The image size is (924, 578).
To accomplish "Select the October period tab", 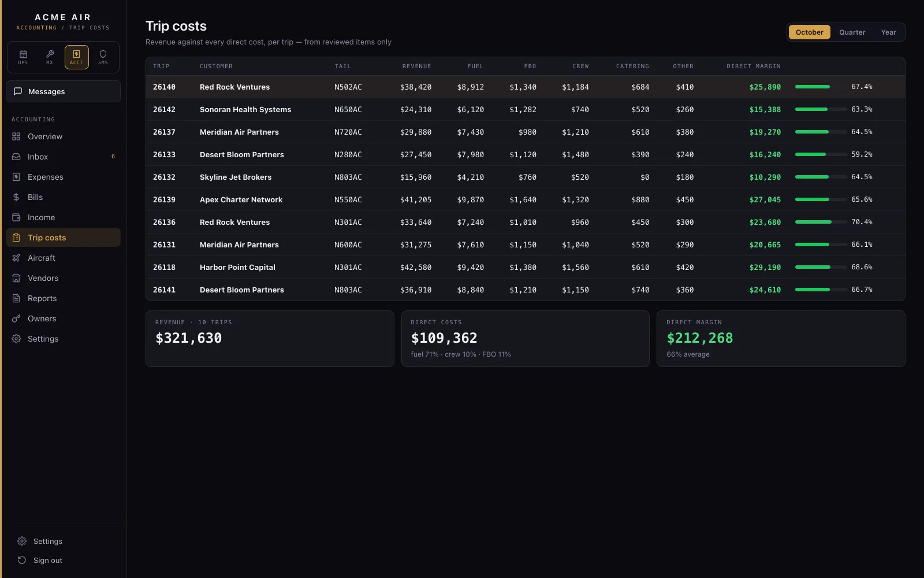I will [809, 32].
